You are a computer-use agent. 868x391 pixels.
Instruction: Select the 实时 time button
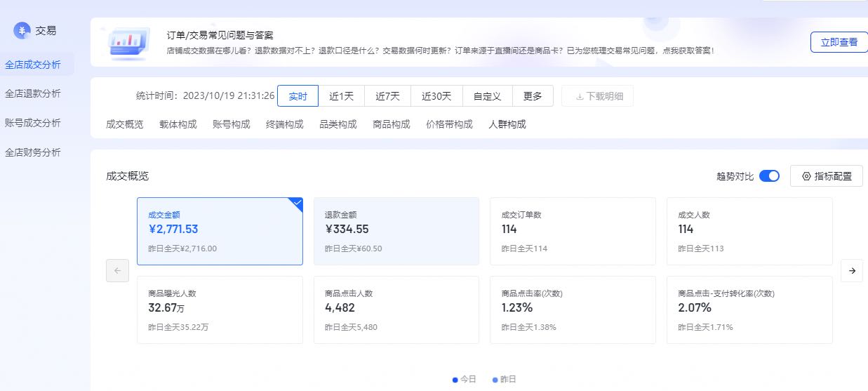pos(298,96)
